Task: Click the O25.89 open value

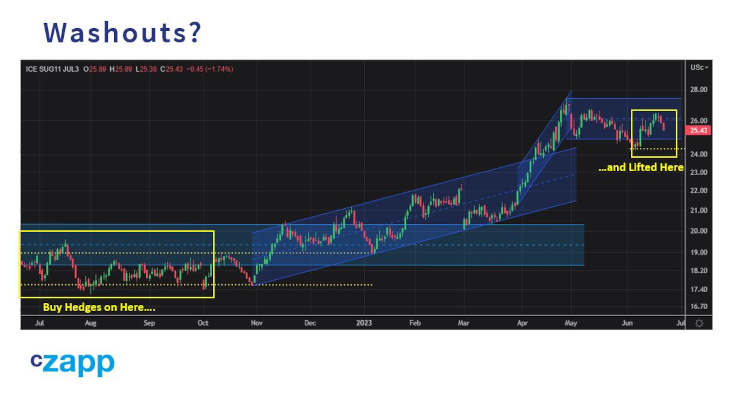Action: coord(95,69)
